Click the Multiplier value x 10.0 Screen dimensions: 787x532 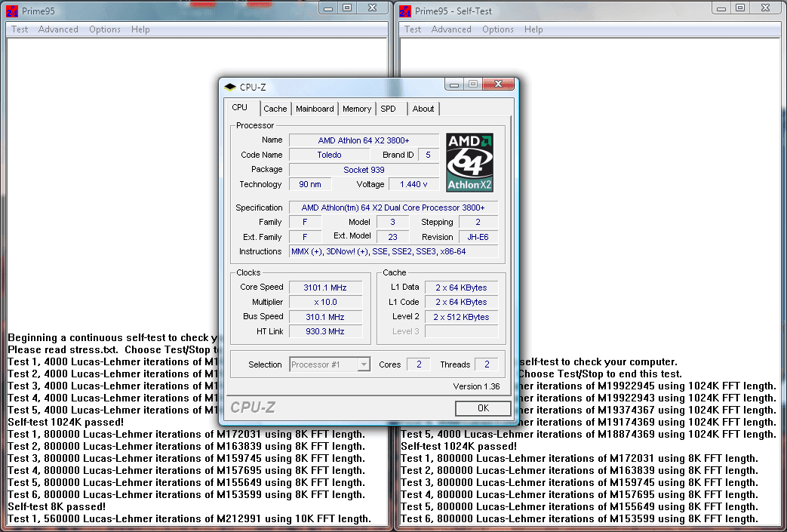(325, 302)
